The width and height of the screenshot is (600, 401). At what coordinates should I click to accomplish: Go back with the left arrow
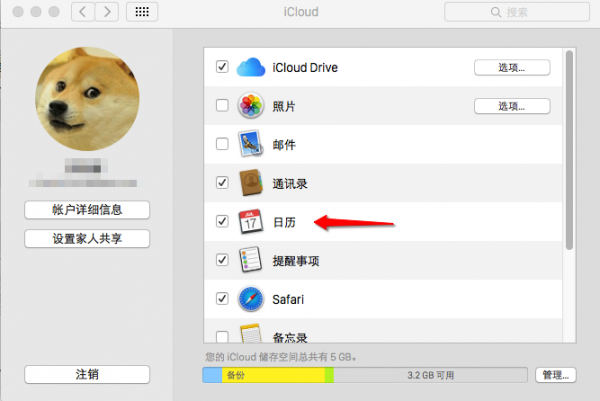tap(83, 12)
